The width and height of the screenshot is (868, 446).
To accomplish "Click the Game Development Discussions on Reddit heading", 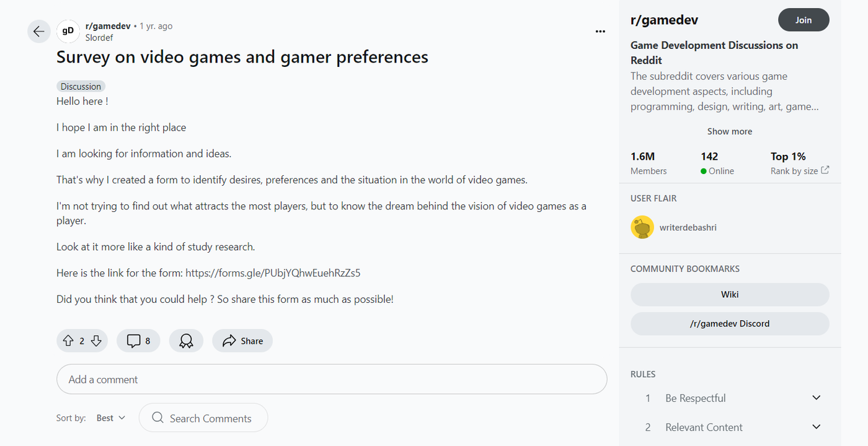I will coord(714,53).
